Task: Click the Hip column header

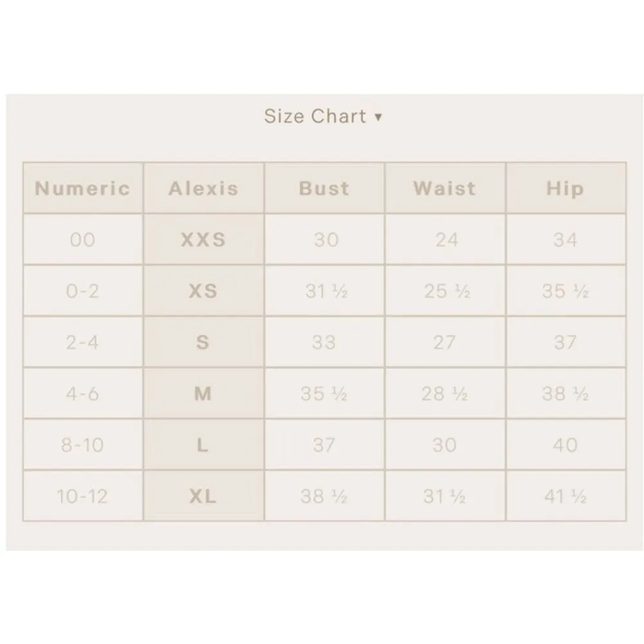Action: 565,189
